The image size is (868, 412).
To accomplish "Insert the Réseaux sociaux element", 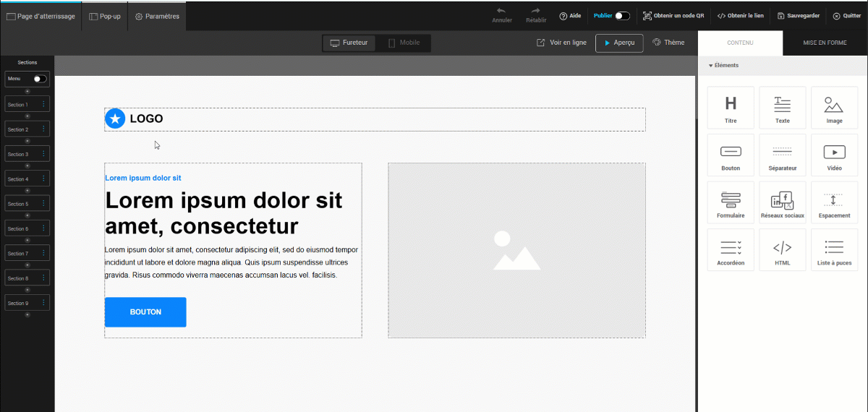I will pos(782,203).
